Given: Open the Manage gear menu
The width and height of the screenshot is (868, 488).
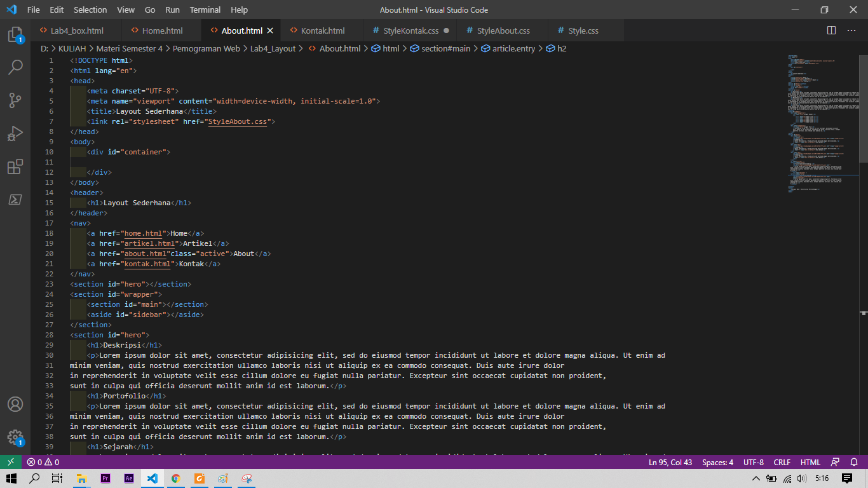Looking at the screenshot, I should click(x=15, y=437).
